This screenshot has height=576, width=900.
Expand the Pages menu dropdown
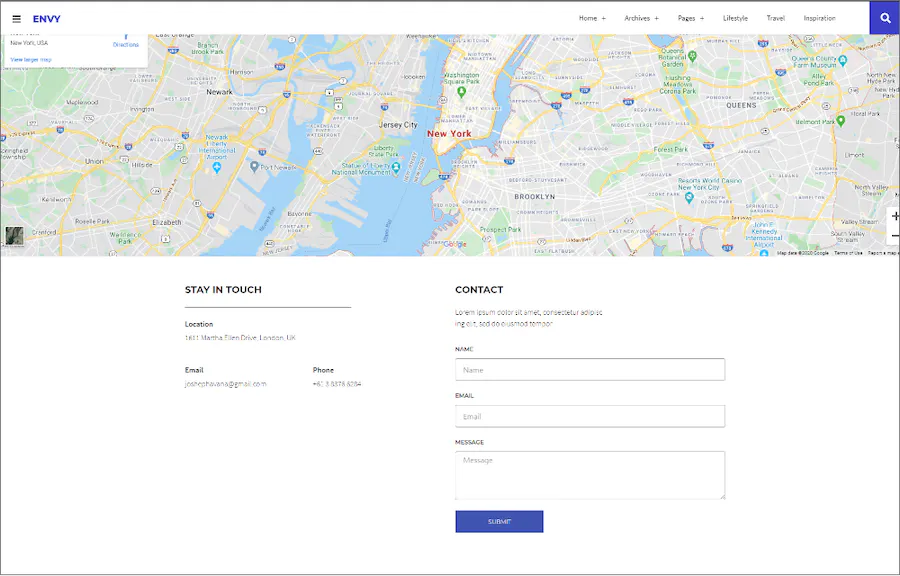[x=690, y=18]
